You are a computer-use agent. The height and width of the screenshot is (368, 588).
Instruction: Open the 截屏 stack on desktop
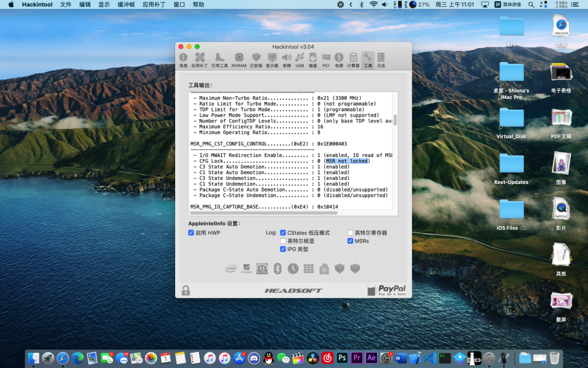[x=561, y=301]
